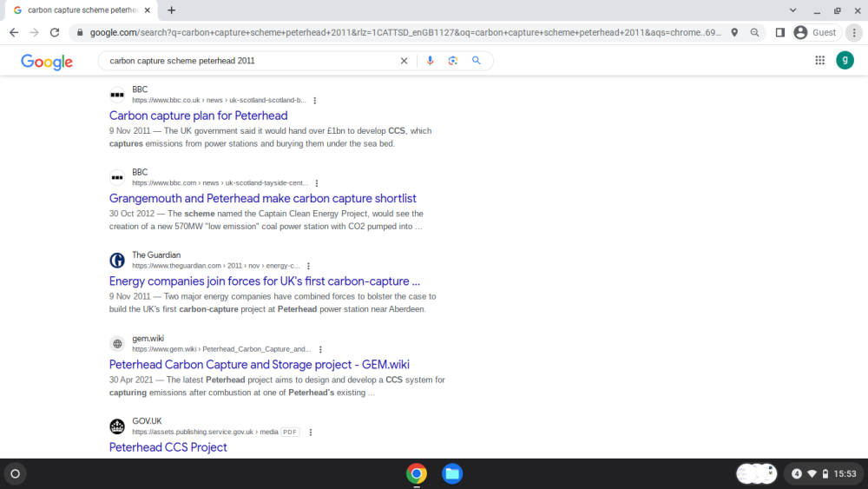This screenshot has height=489, width=868.
Task: Open the zoom magnifier in address bar
Action: pyautogui.click(x=754, y=33)
